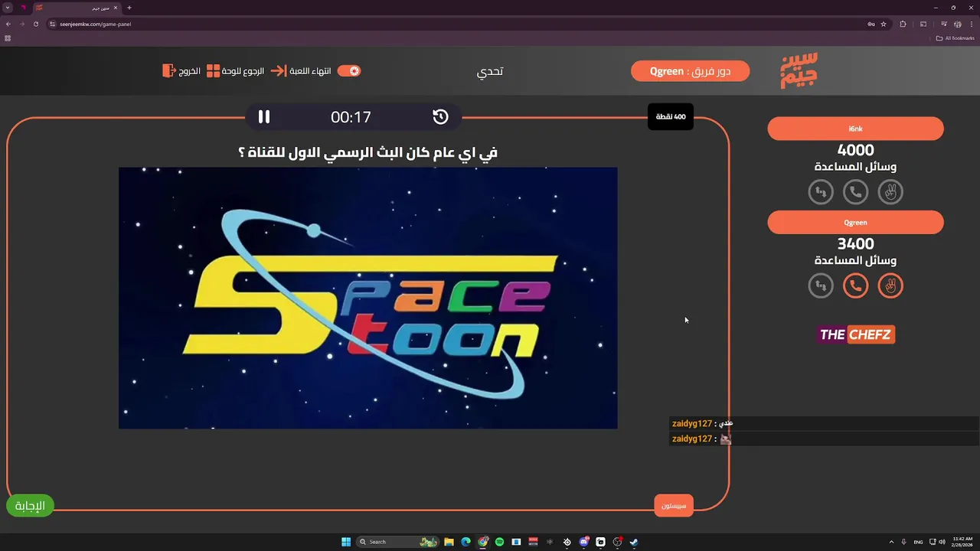Open the سين جيم logo home link
This screenshot has height=551, width=980.
tap(799, 71)
